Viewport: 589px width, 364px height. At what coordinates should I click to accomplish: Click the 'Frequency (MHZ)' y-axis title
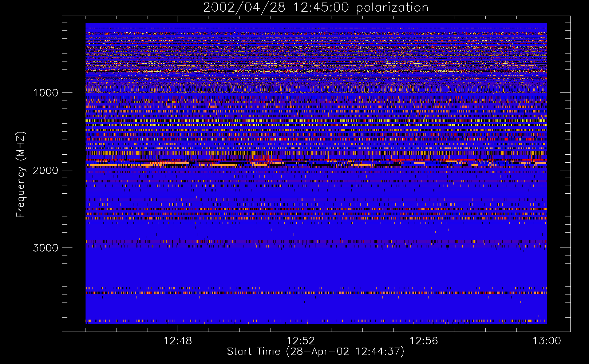(21, 175)
